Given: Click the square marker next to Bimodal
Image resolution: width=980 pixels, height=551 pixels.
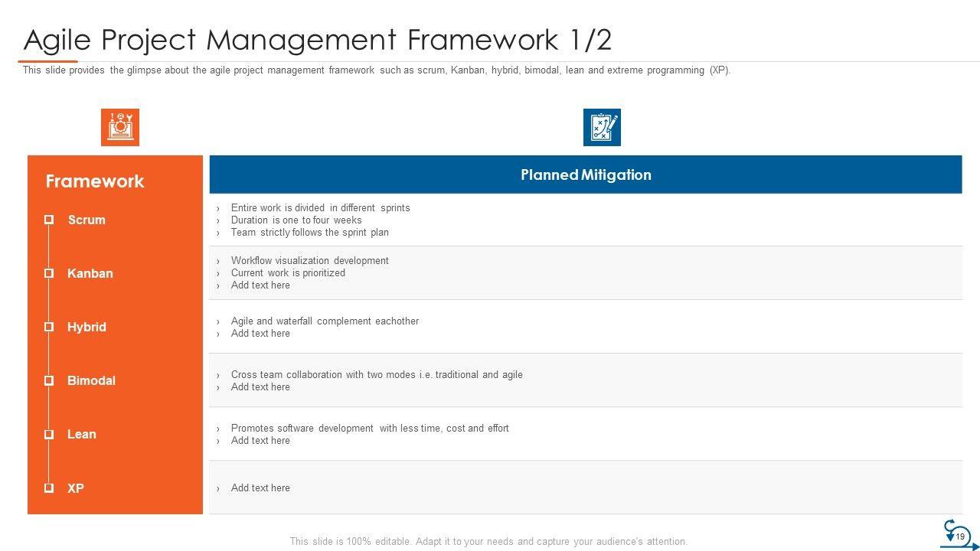Looking at the screenshot, I should 49,380.
